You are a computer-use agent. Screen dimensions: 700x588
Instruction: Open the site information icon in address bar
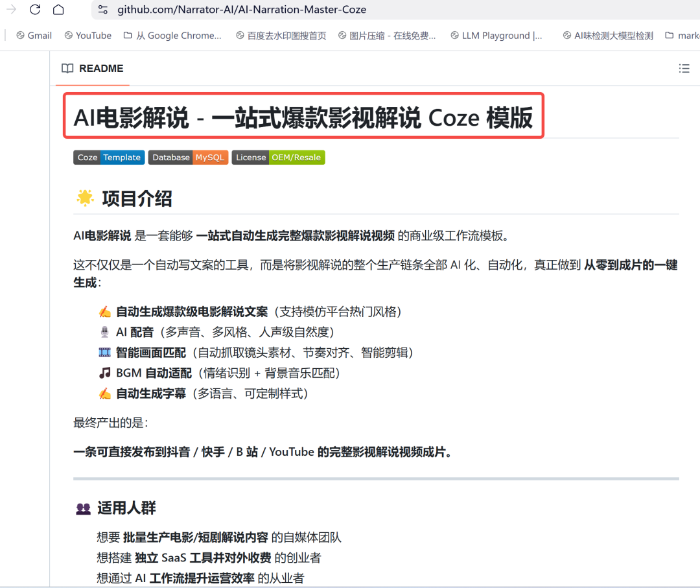point(102,10)
